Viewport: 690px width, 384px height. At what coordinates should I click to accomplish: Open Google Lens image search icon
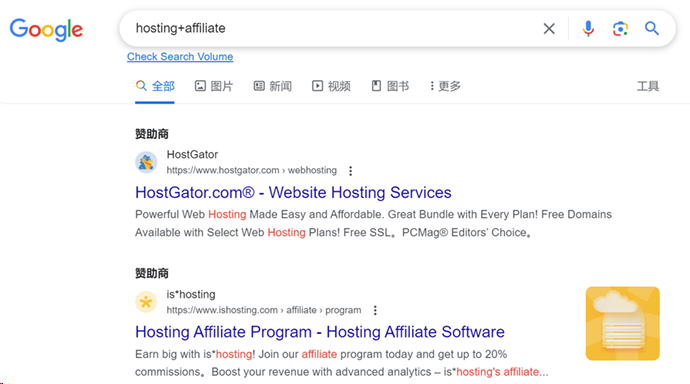[x=620, y=29]
